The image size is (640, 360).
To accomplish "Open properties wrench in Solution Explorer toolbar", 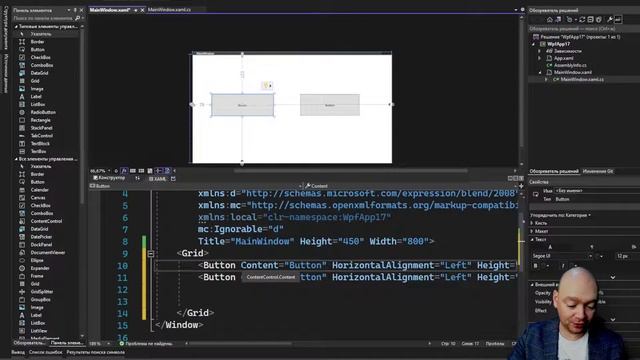I will [610, 19].
